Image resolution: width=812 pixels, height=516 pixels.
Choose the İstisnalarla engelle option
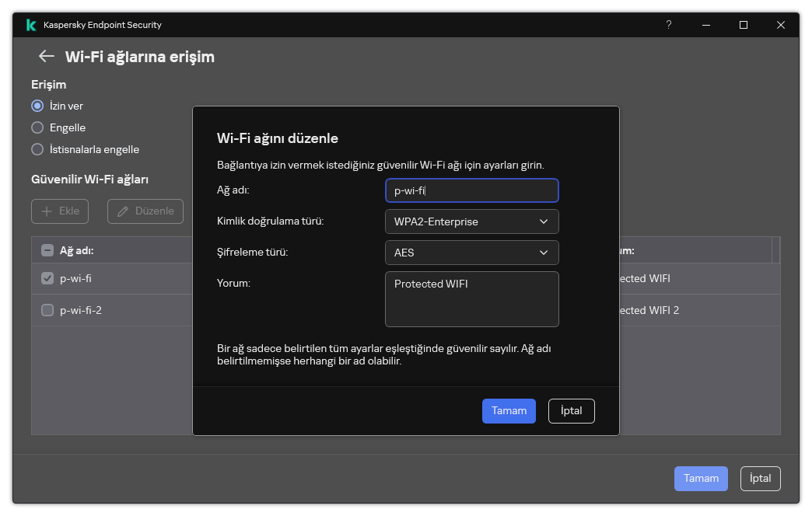pyautogui.click(x=37, y=149)
